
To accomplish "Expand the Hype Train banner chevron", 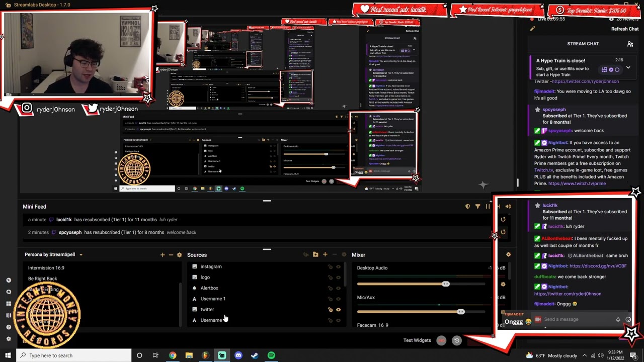I will (x=628, y=68).
